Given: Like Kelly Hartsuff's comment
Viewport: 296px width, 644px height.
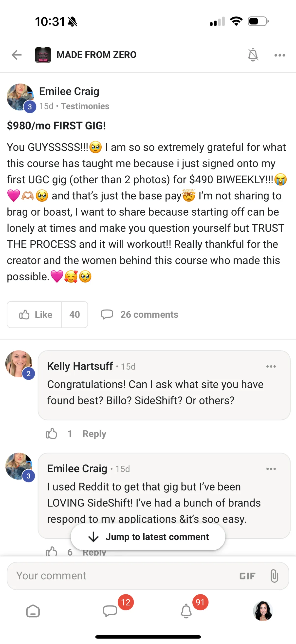Looking at the screenshot, I should pos(51,434).
